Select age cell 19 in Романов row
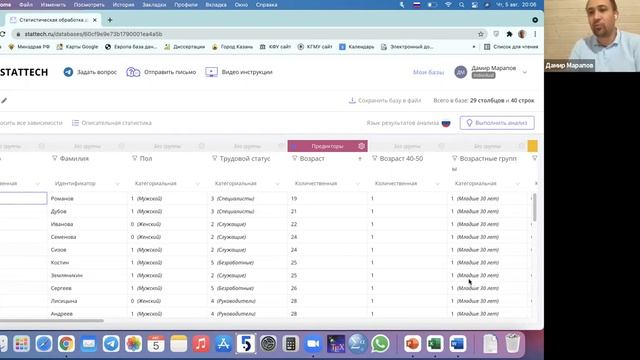Image resolution: width=640 pixels, height=360 pixels. tap(327, 198)
